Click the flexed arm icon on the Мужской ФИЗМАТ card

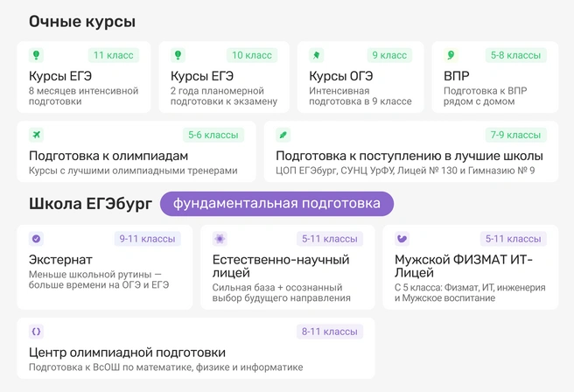click(x=402, y=239)
